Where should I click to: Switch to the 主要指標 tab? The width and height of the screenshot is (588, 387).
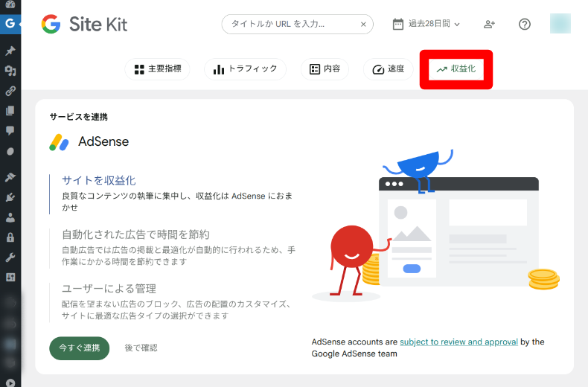(158, 69)
